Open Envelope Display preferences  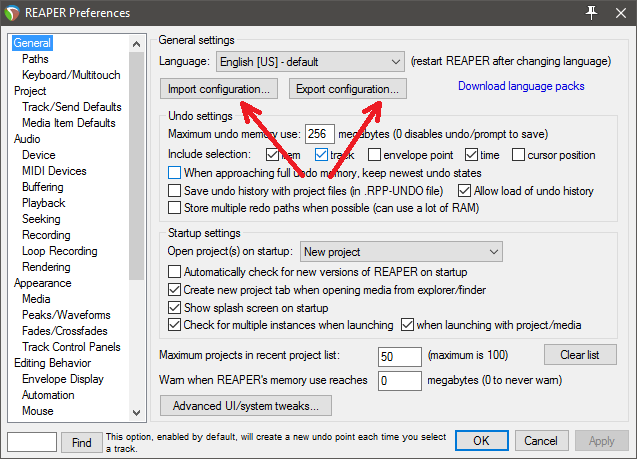[63, 379]
